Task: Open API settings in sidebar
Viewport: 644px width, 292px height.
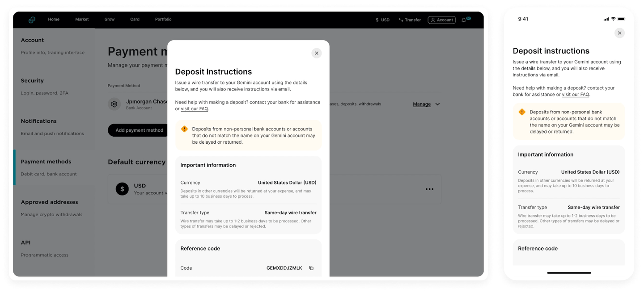Action: click(x=44, y=249)
